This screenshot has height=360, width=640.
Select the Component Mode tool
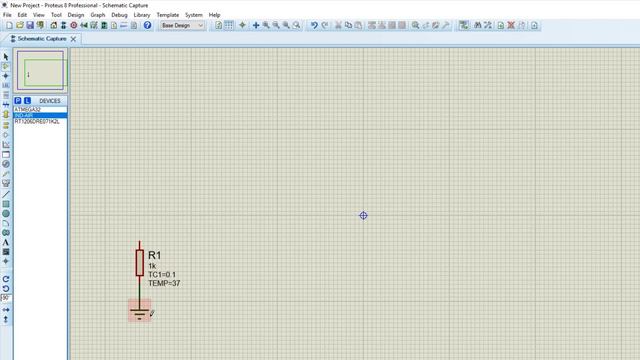pos(6,66)
